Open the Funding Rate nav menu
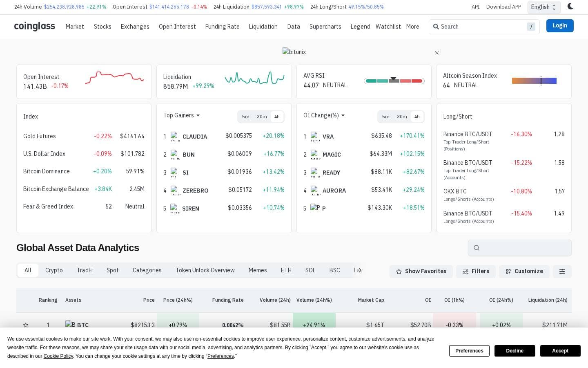588x368 pixels. point(222,27)
